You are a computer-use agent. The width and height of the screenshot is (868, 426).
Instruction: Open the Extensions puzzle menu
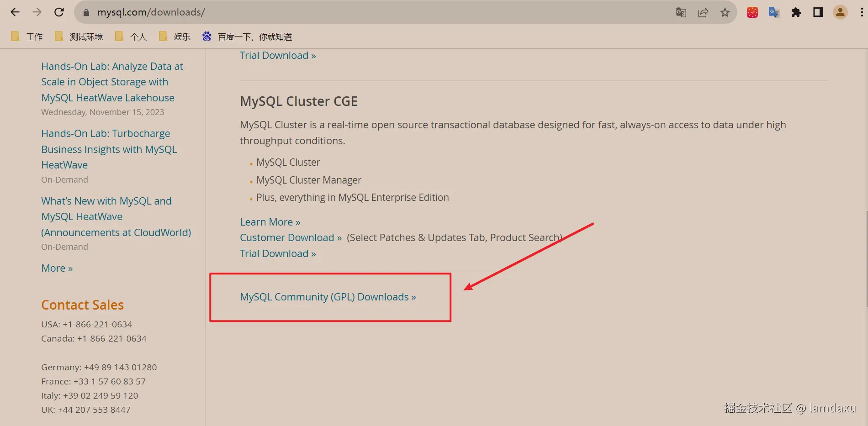pyautogui.click(x=796, y=12)
